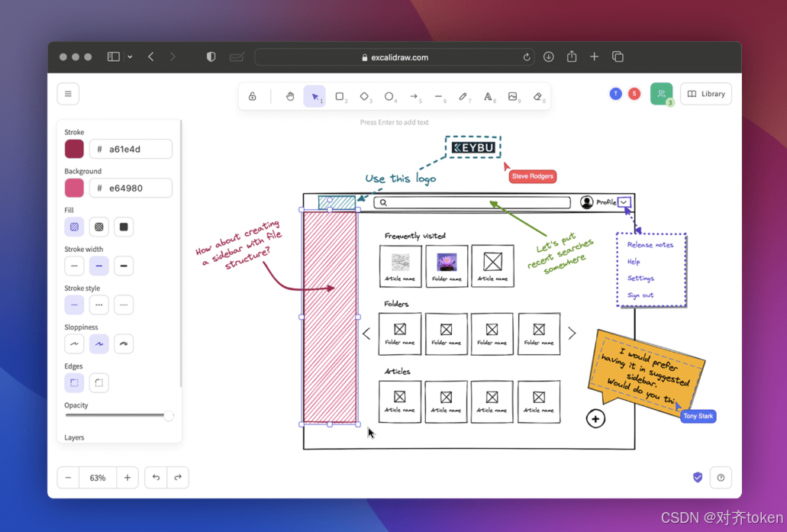This screenshot has height=532, width=787.
Task: Select the Eraser tool
Action: 537,96
